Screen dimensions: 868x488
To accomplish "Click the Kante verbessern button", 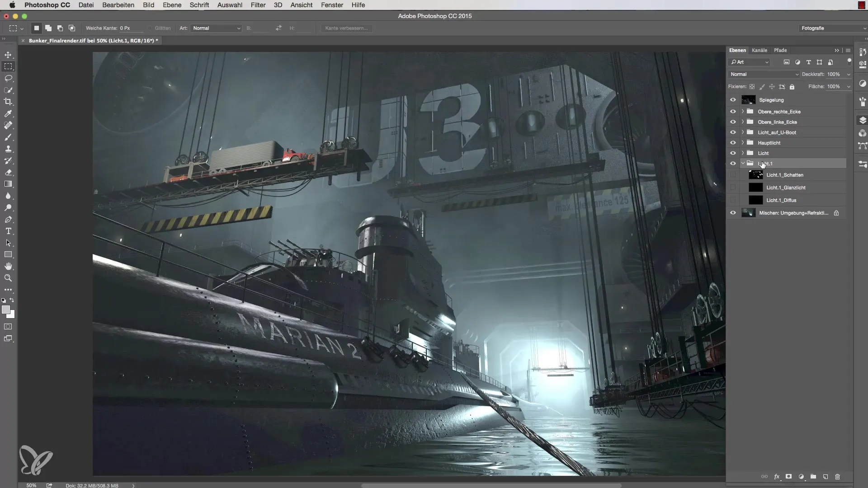I will click(x=347, y=28).
